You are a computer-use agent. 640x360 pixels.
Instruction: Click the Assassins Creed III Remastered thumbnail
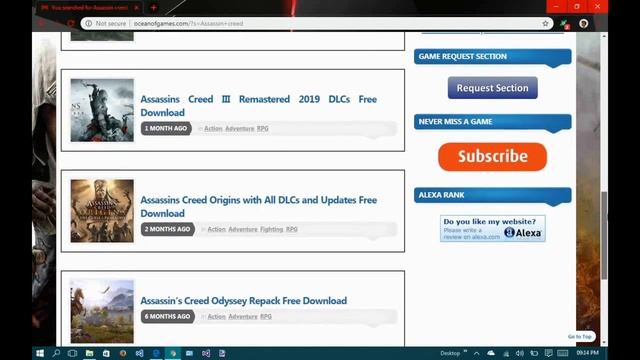(x=102, y=110)
